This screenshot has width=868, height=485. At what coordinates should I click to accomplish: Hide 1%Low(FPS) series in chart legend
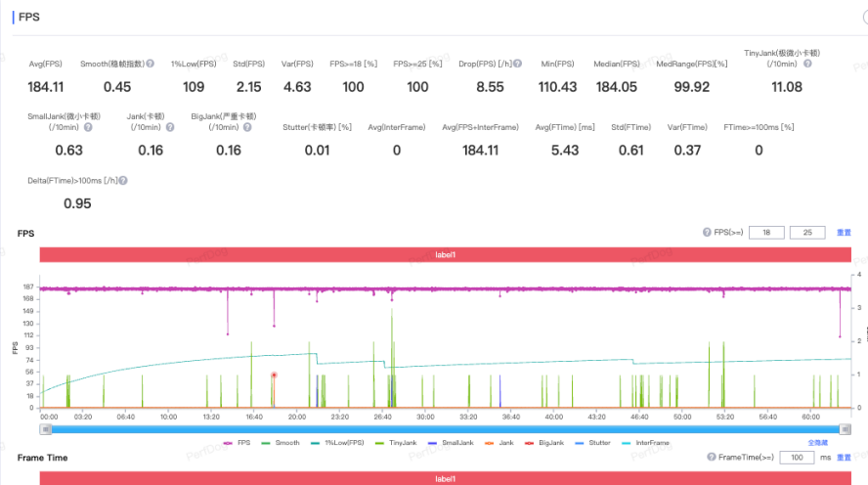point(337,443)
